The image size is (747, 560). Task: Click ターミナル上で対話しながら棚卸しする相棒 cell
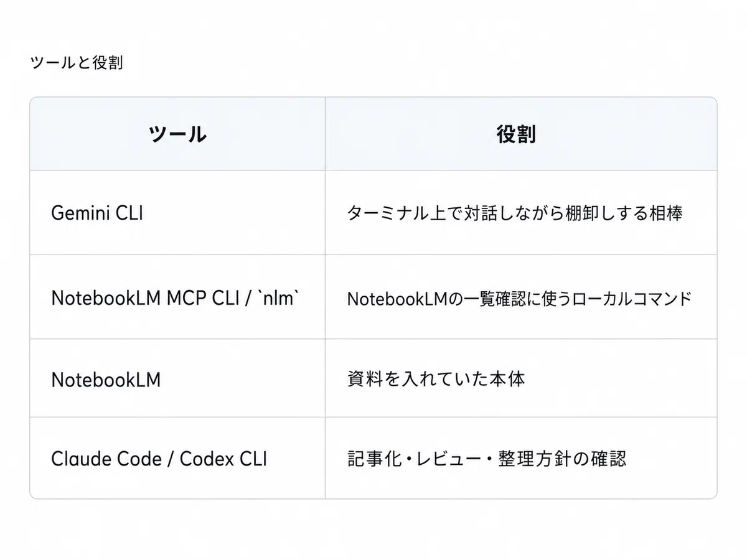(521, 213)
